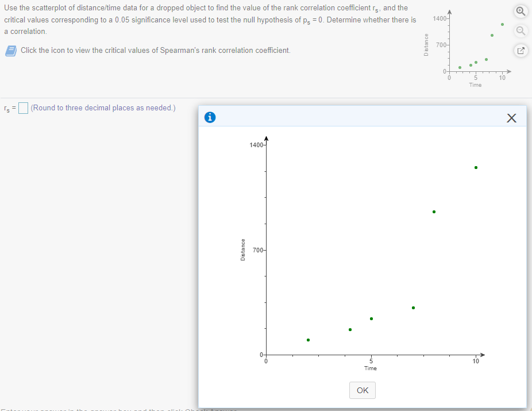
Task: Open the critical values book icon
Action: [x=11, y=51]
